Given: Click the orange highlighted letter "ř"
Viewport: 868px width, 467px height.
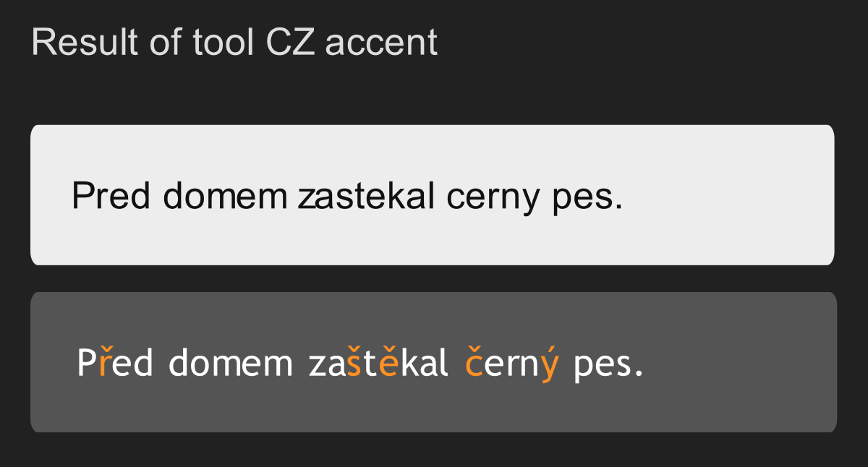Looking at the screenshot, I should tap(103, 363).
